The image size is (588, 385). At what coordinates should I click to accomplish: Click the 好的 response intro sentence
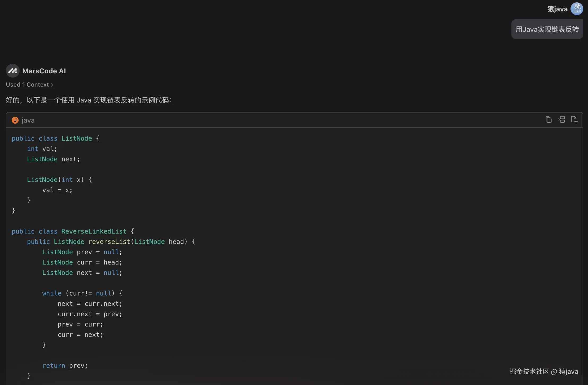click(x=89, y=100)
